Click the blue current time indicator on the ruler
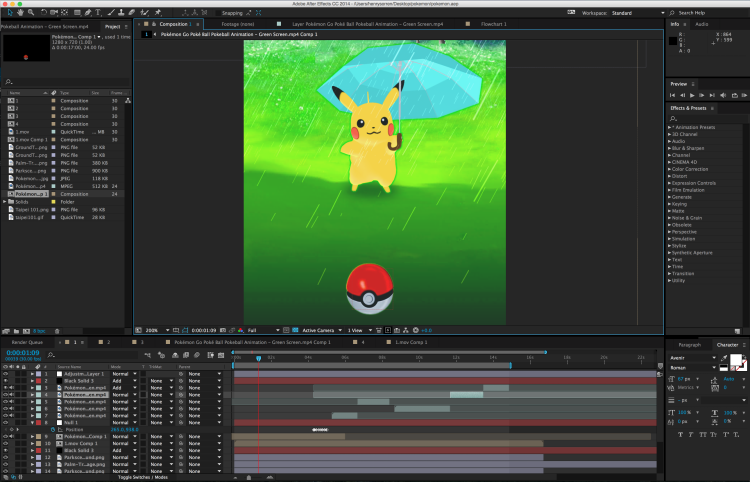The height and width of the screenshot is (482, 750). (258, 358)
